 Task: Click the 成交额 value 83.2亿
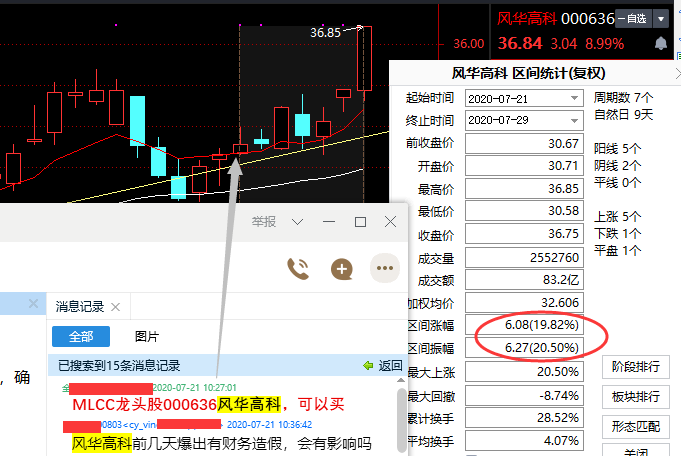[524, 280]
